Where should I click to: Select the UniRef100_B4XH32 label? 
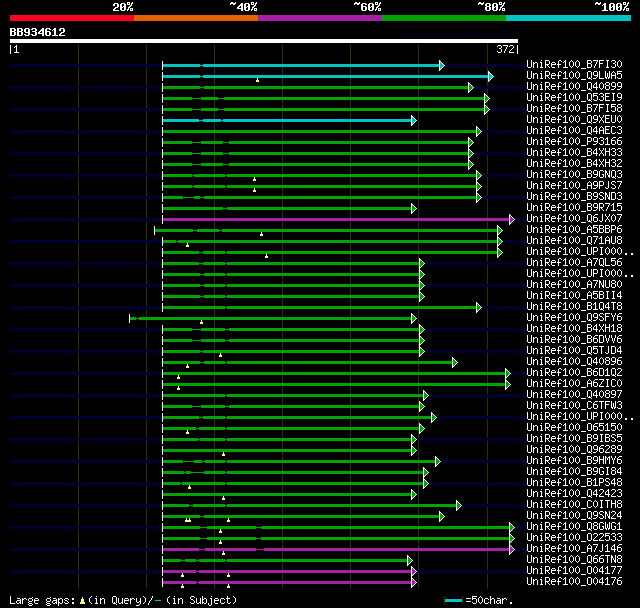[574, 164]
